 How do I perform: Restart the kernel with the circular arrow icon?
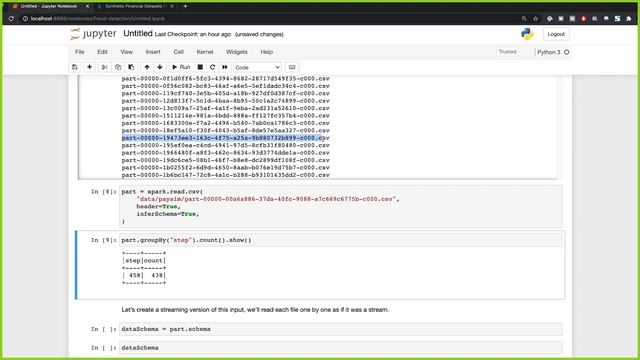(x=212, y=67)
